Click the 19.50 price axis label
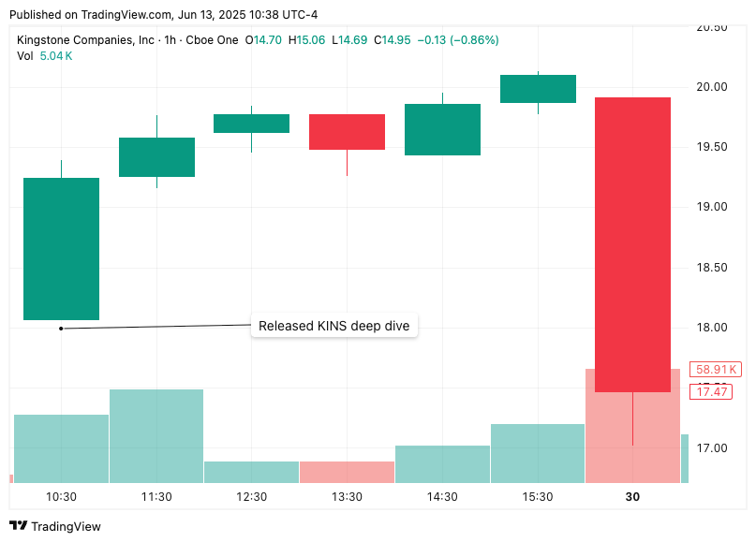756x542 pixels. [x=712, y=147]
